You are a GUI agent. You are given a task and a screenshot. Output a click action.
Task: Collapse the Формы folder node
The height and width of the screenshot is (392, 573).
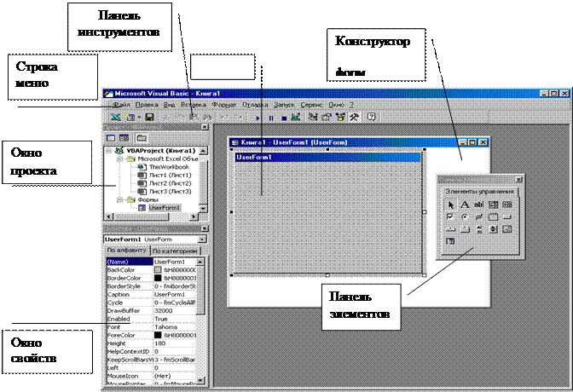(x=119, y=200)
